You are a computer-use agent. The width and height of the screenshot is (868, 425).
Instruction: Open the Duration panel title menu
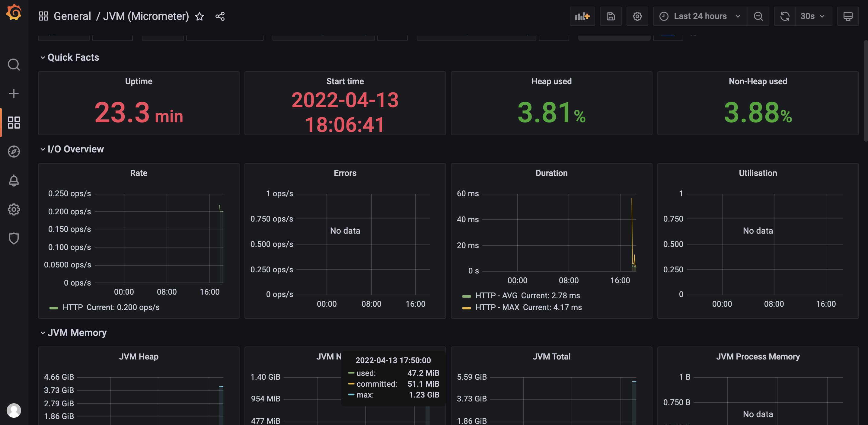pyautogui.click(x=551, y=173)
